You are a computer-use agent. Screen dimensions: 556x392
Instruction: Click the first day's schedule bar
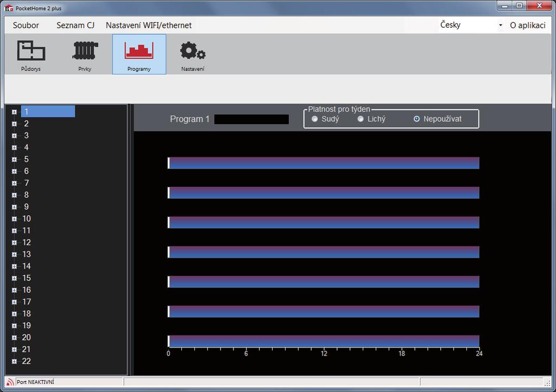tap(324, 163)
